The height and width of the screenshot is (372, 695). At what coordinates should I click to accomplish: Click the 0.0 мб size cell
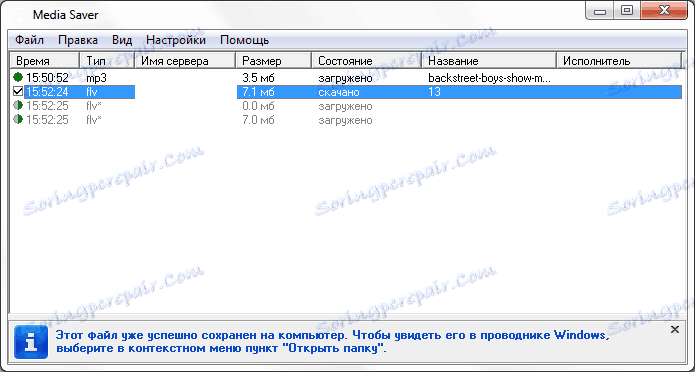click(258, 106)
